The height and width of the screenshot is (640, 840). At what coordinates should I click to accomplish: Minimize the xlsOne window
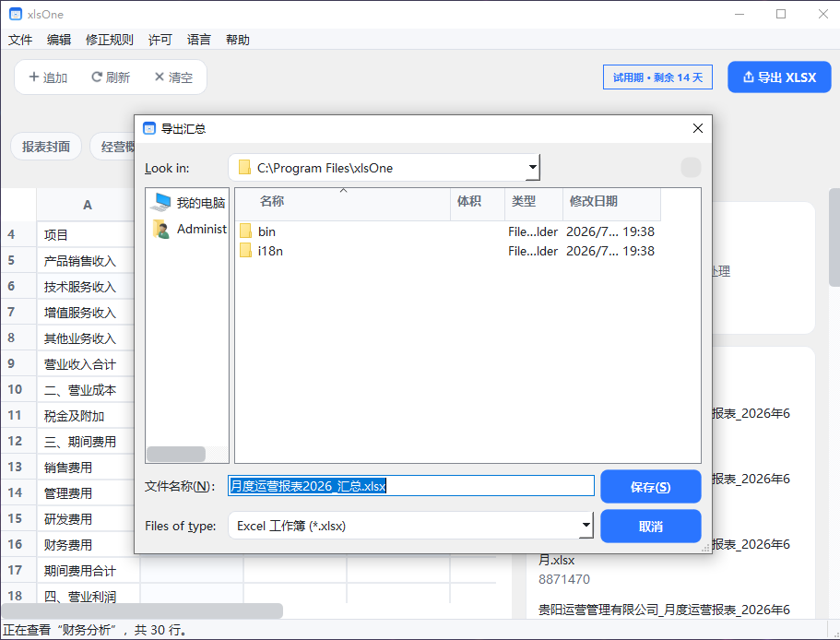click(x=739, y=14)
